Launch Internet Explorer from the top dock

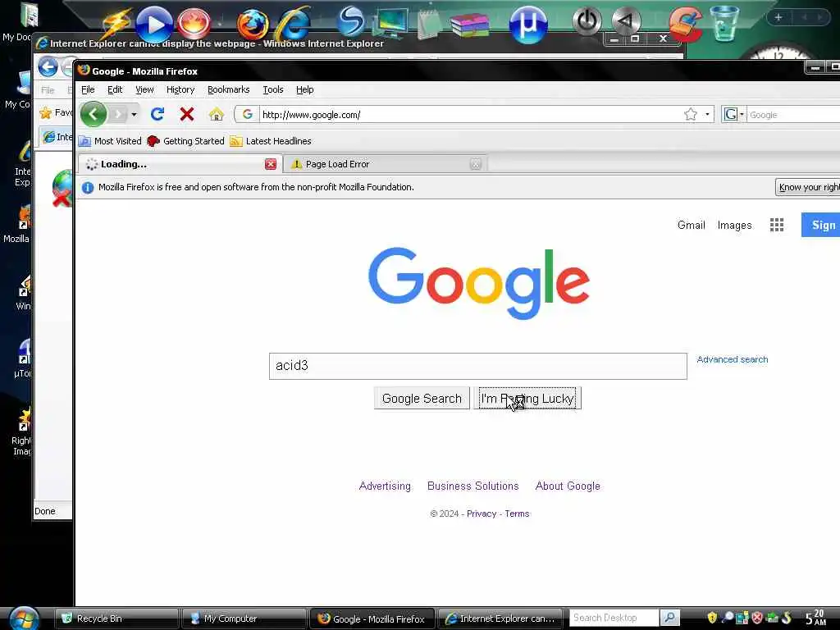click(293, 25)
